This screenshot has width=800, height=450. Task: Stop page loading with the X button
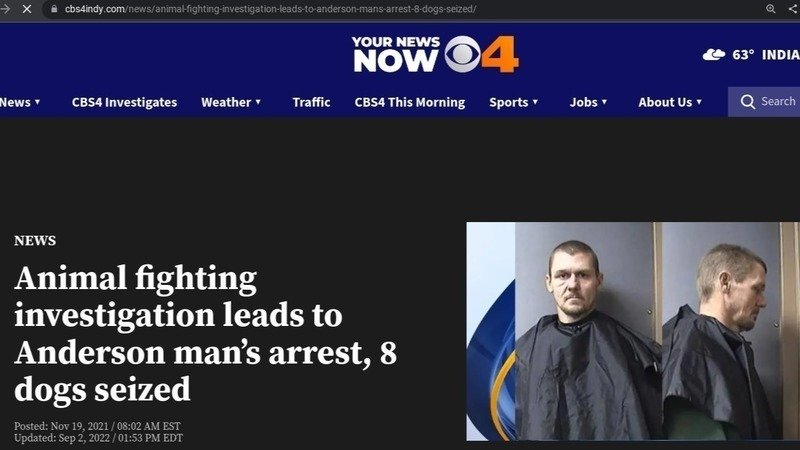click(27, 9)
